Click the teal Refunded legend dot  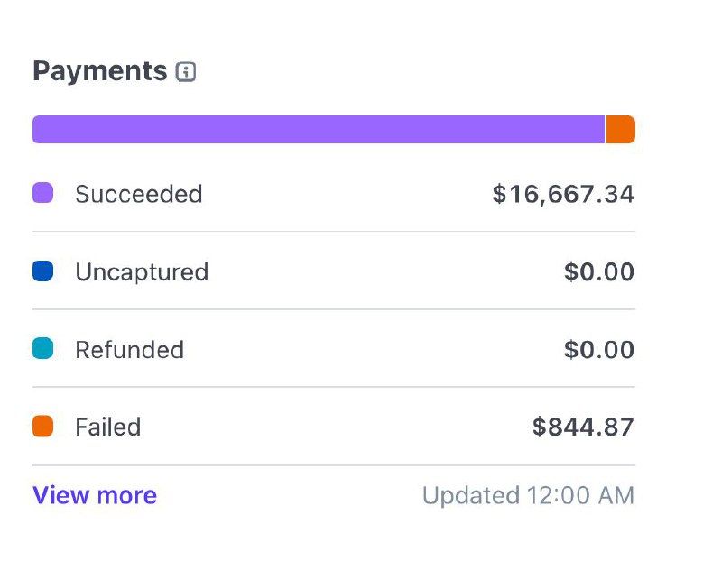[42, 349]
